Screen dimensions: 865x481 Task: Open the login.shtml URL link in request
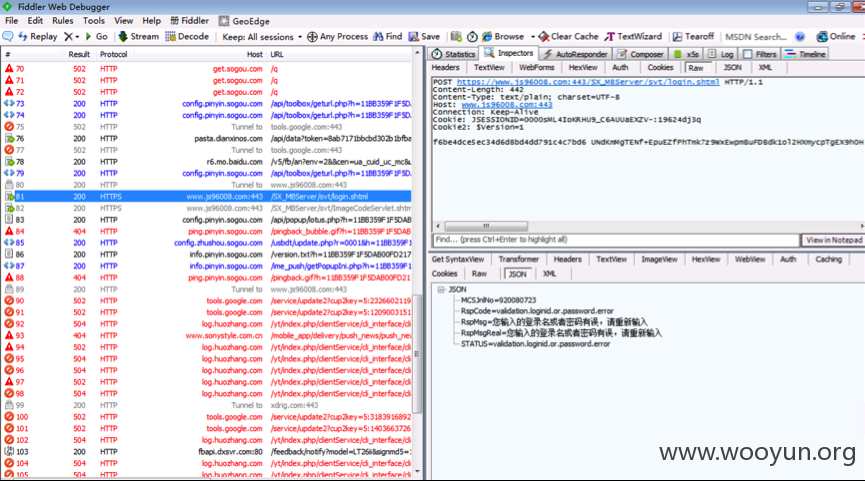588,82
